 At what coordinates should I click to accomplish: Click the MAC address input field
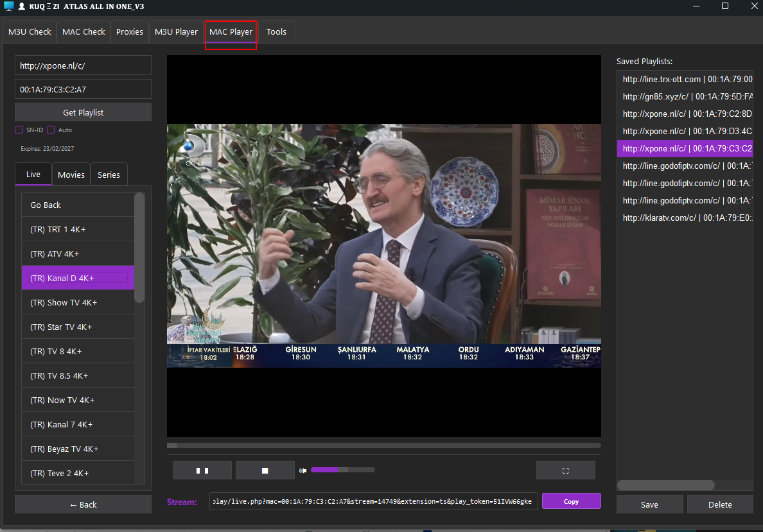point(83,89)
